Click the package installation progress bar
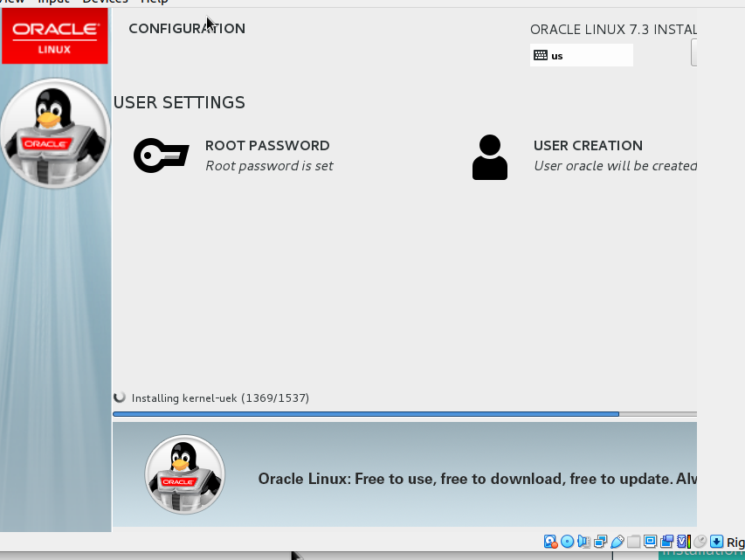This screenshot has width=745, height=560. click(404, 414)
